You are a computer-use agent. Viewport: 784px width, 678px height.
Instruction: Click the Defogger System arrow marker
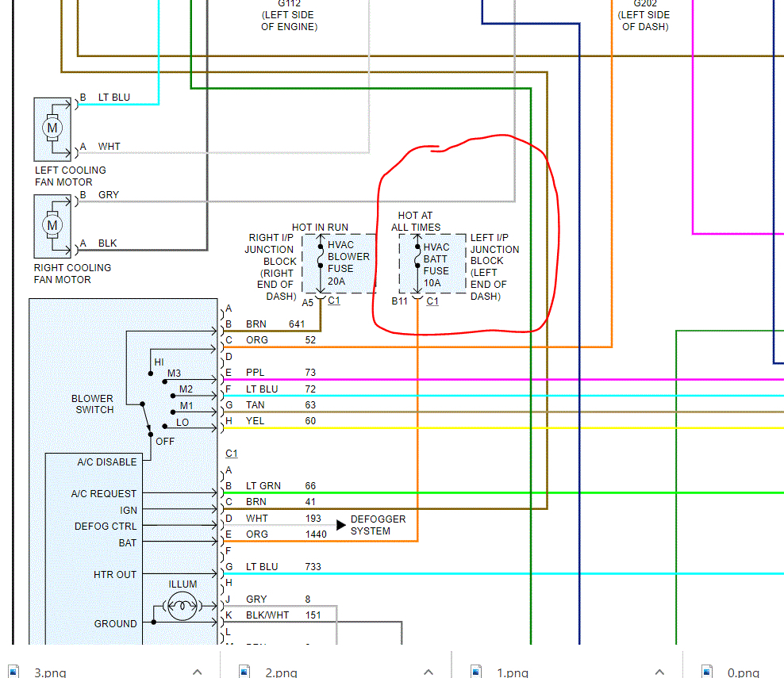pos(341,525)
